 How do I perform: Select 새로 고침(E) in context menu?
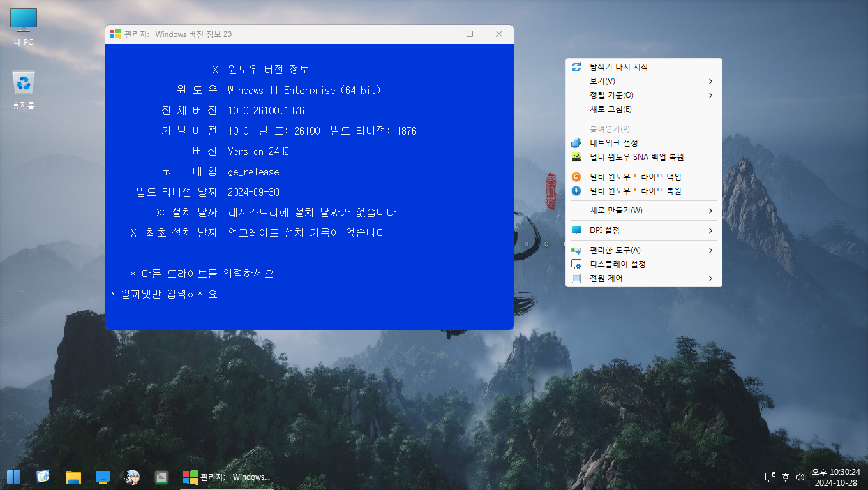coord(643,109)
